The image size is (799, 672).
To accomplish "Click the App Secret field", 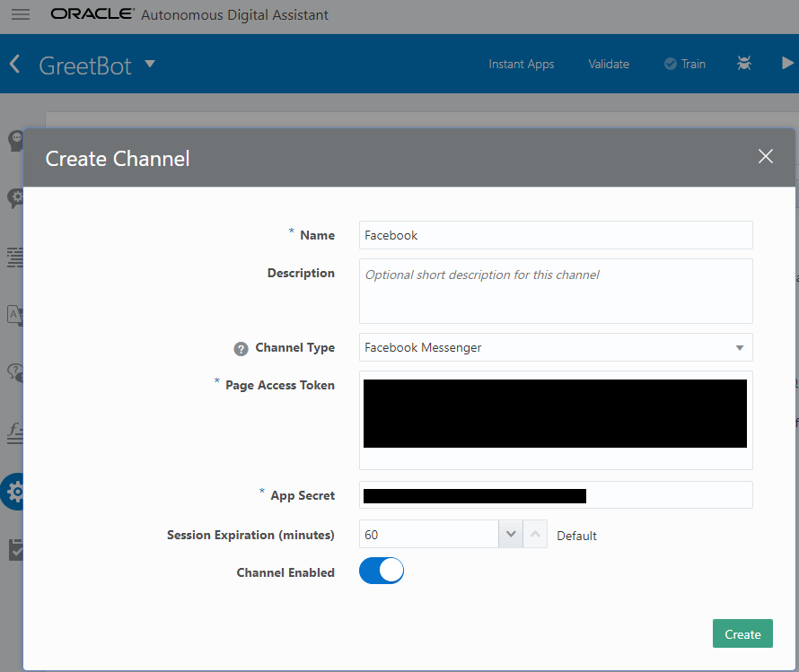I will point(556,495).
